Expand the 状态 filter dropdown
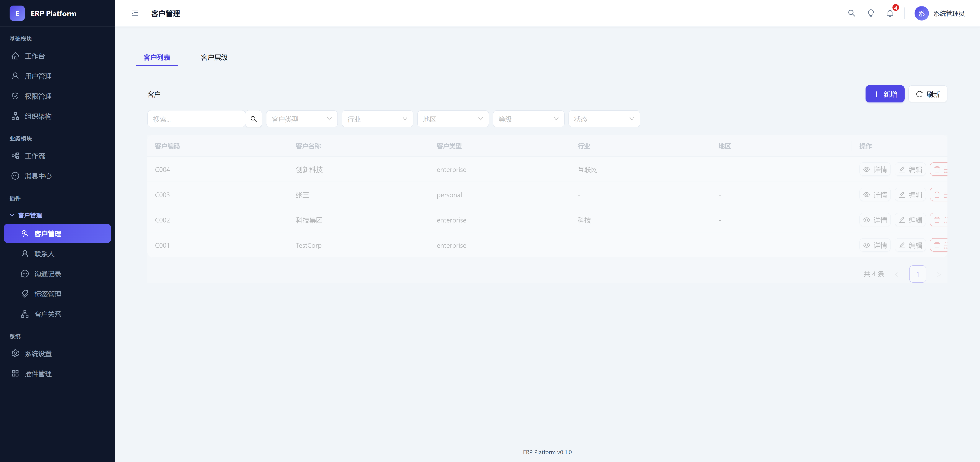 [x=604, y=119]
